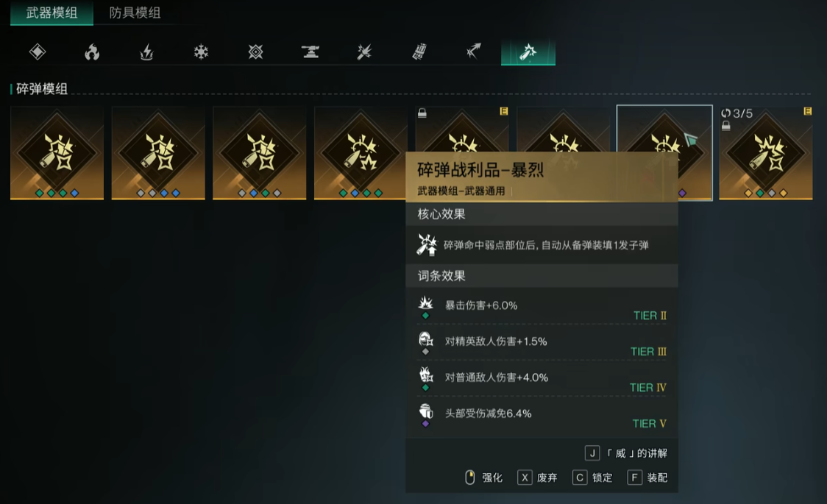
Task: Choose the lightning surge category icon
Action: pyautogui.click(x=146, y=52)
